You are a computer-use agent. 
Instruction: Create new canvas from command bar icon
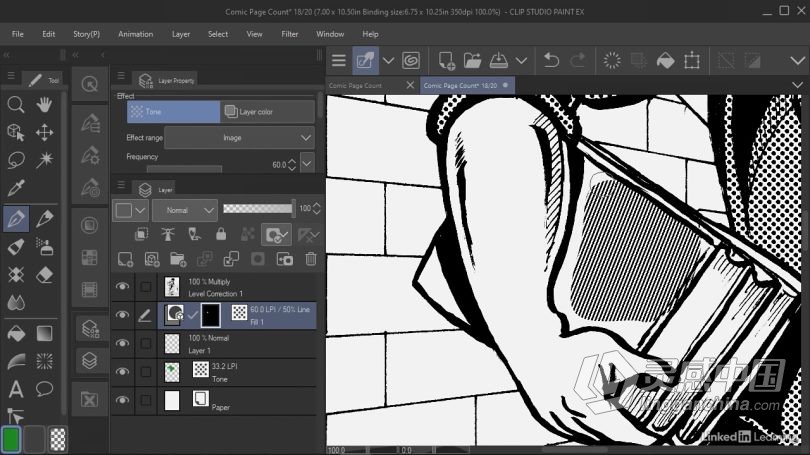tap(446, 60)
